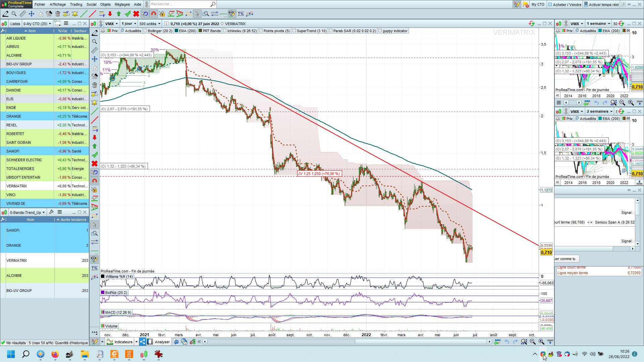The height and width of the screenshot is (362, 644).
Task: Click the red down arrow in top toolbar
Action: [110, 14]
